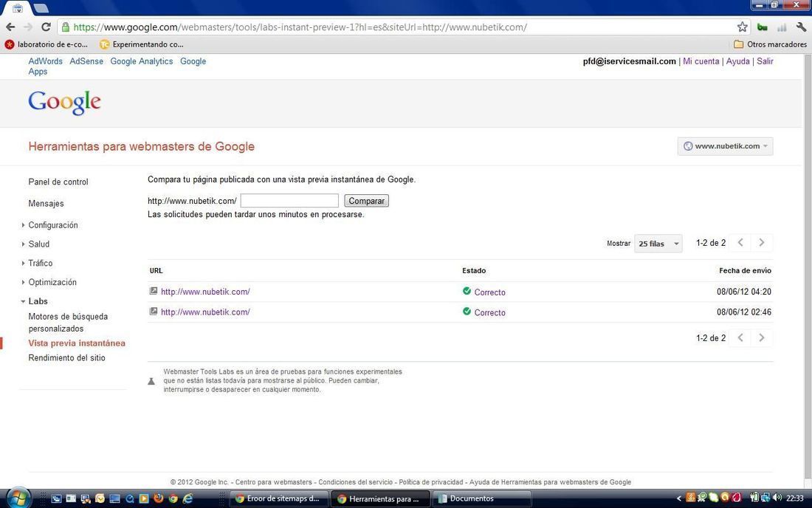Click bottom pagination next arrow
The width and height of the screenshot is (812, 508).
(761, 337)
